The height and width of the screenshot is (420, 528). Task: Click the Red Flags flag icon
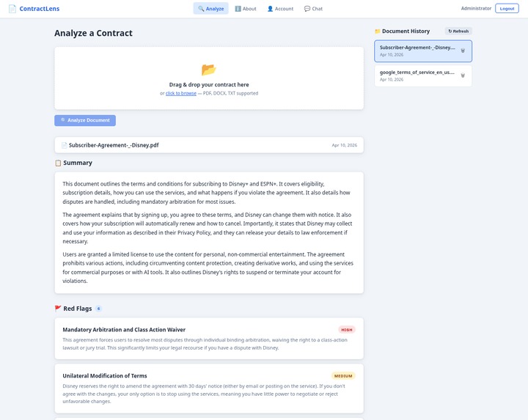coord(58,309)
